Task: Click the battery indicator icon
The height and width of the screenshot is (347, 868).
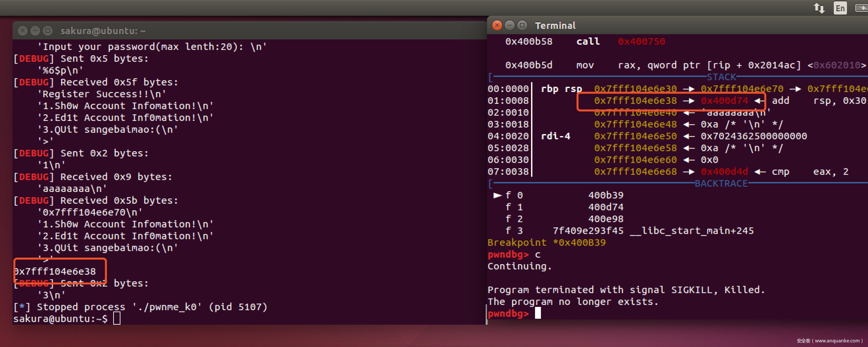Action: point(862,8)
